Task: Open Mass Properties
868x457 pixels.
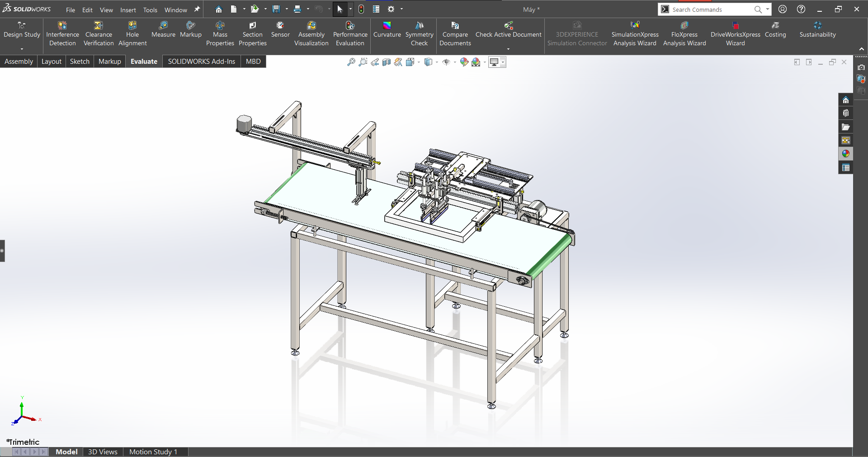Action: click(220, 33)
